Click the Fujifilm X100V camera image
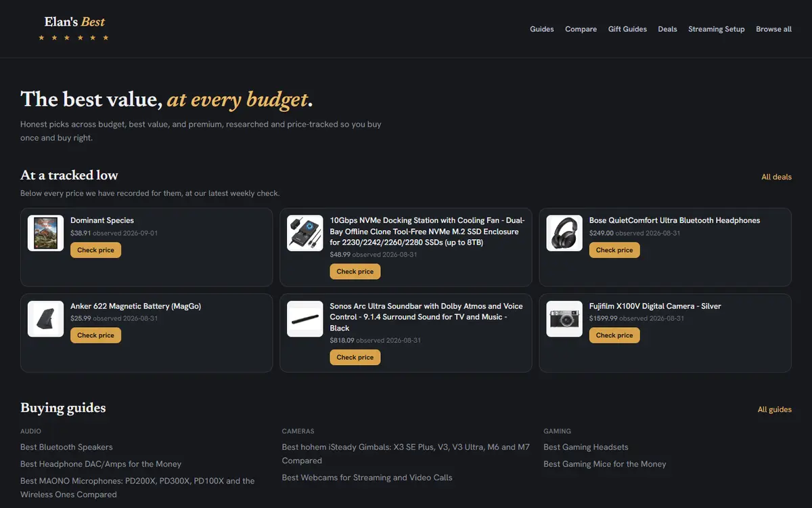 [564, 319]
